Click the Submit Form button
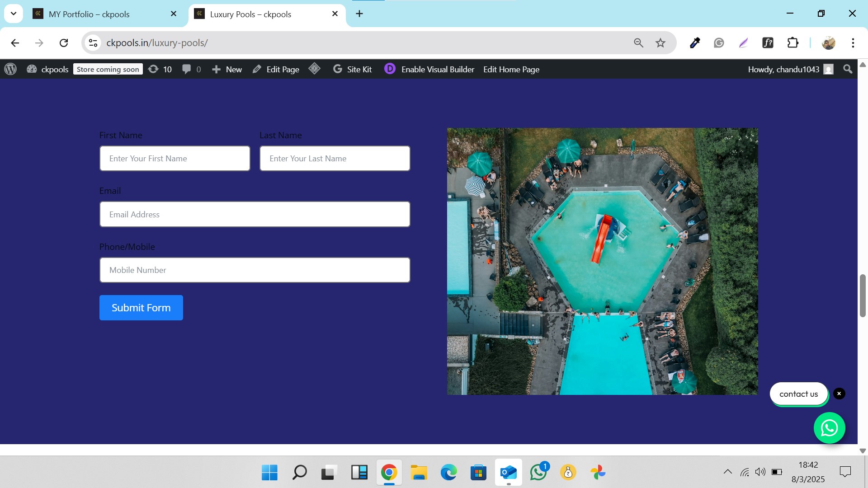Viewport: 868px width, 488px height. [141, 308]
